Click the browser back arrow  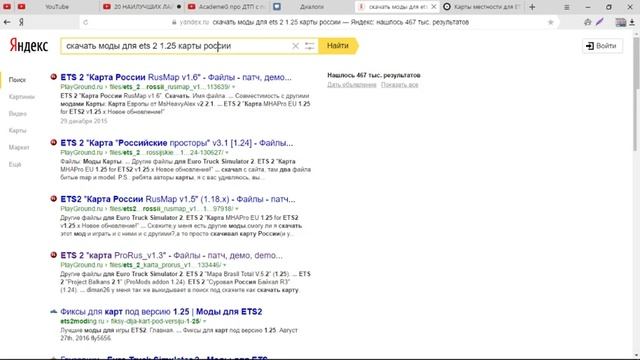tap(7, 22)
